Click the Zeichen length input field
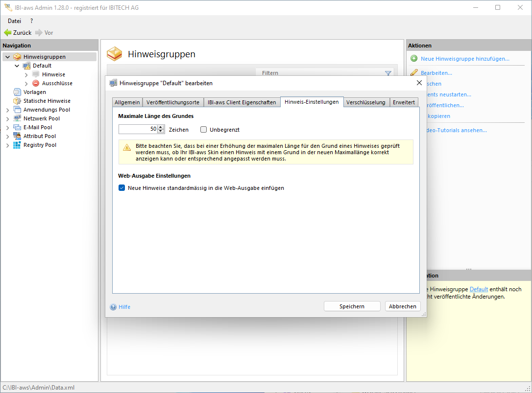Image resolution: width=532 pixels, height=393 pixels. pyautogui.click(x=138, y=129)
